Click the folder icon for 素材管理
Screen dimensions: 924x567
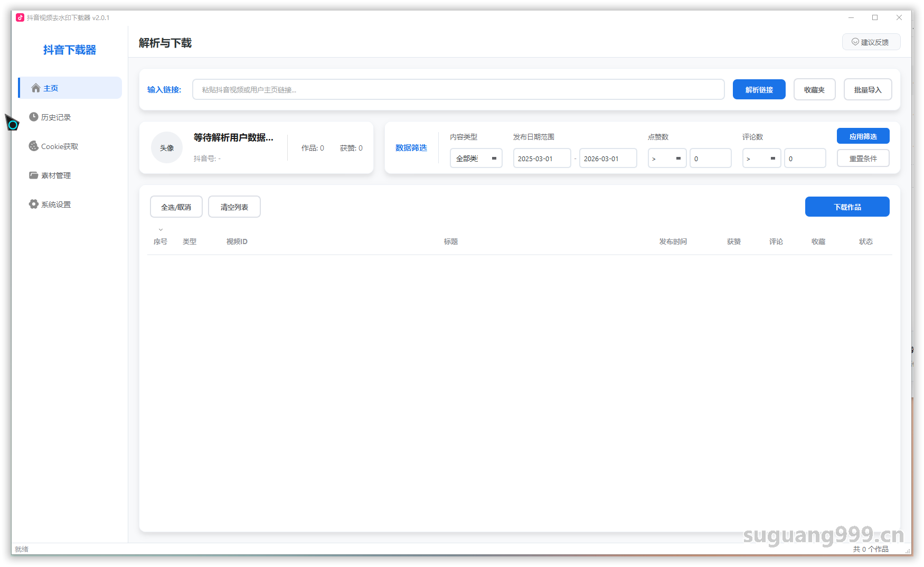[34, 175]
